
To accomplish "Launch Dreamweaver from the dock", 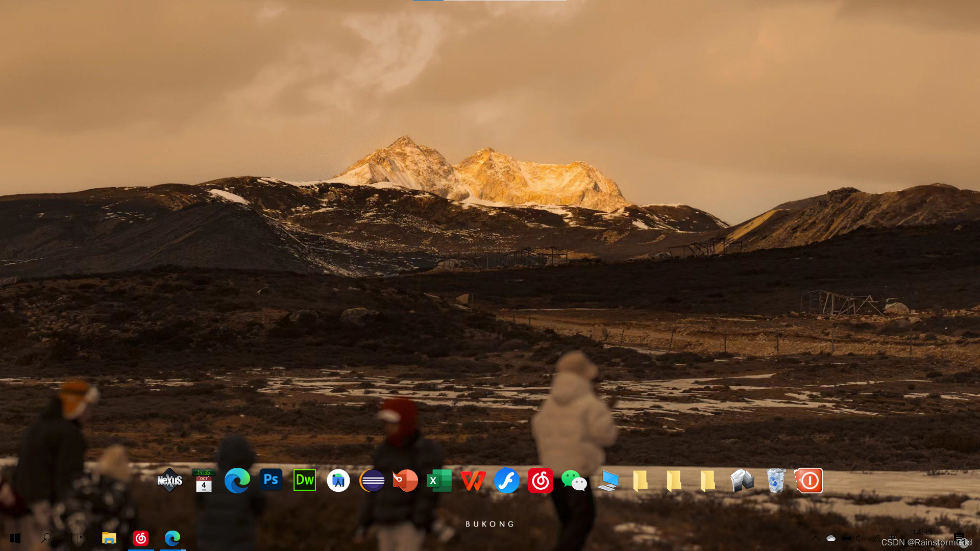I will (x=305, y=480).
